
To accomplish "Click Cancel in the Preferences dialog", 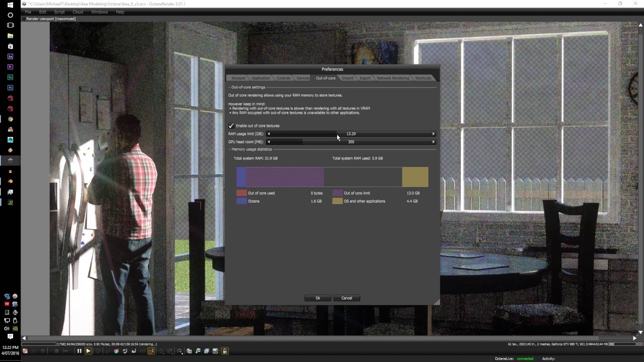I will pos(347,298).
